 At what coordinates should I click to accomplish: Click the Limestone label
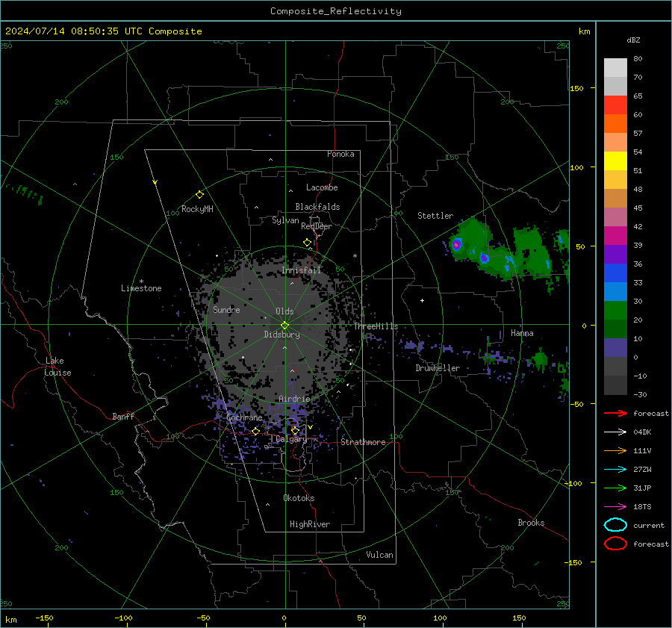pyautogui.click(x=141, y=288)
